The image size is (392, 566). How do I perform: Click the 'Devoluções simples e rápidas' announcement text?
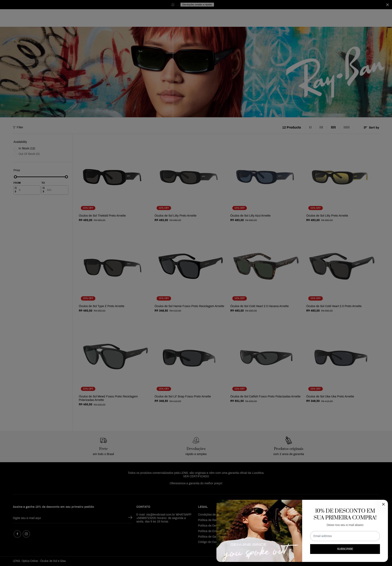coord(197,4)
